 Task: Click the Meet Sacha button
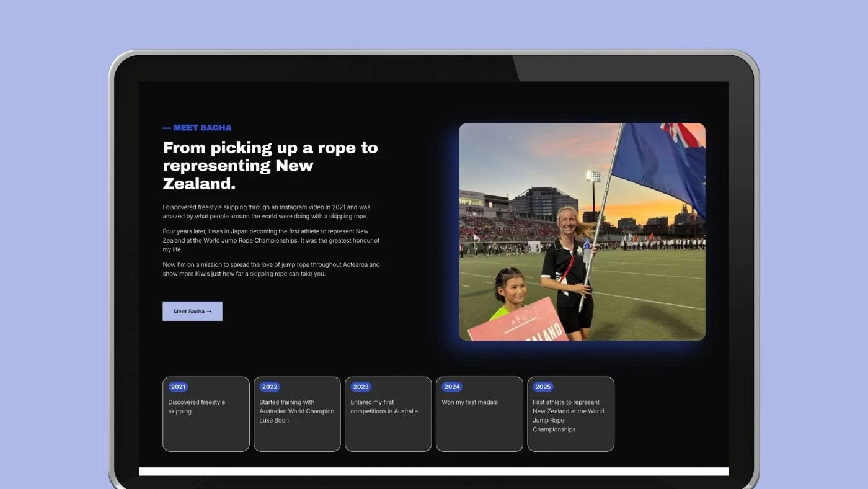pyautogui.click(x=192, y=312)
